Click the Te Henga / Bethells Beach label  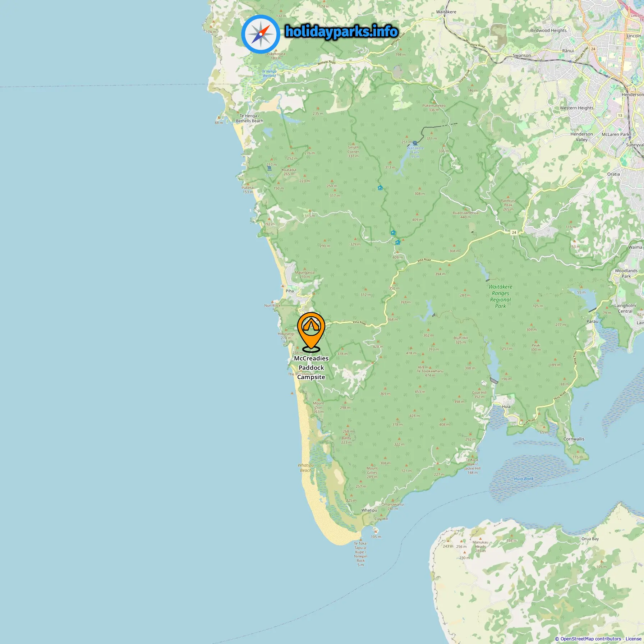pyautogui.click(x=249, y=118)
